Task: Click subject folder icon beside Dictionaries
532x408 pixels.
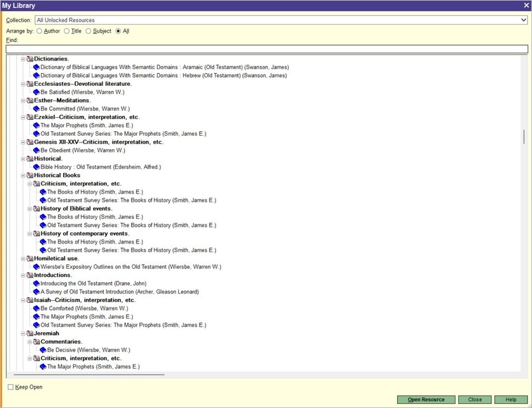Action: coord(30,59)
